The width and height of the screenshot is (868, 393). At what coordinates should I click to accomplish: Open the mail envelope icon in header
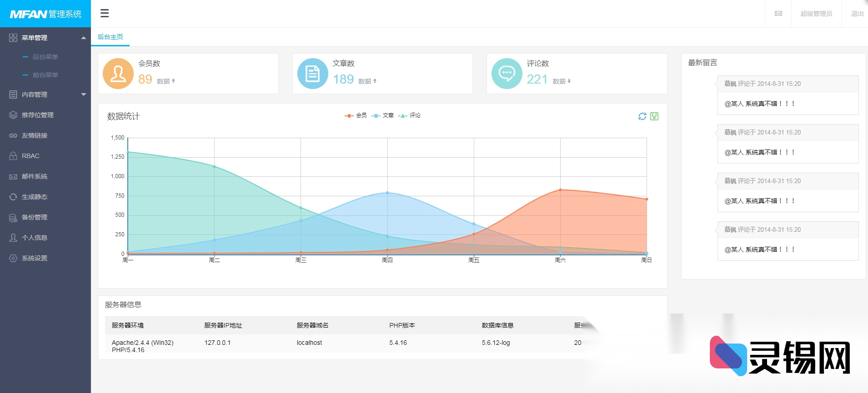[x=778, y=14]
